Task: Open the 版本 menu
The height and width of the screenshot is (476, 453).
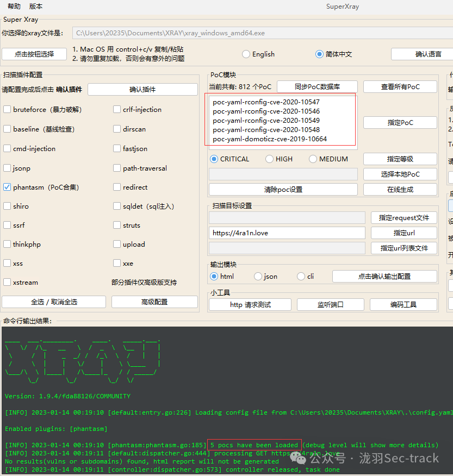Action: click(35, 6)
